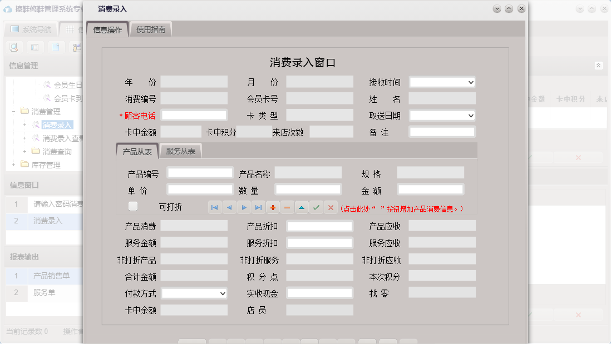Click the remove (−) record icon
Image resolution: width=611 pixels, height=364 pixels.
(287, 207)
